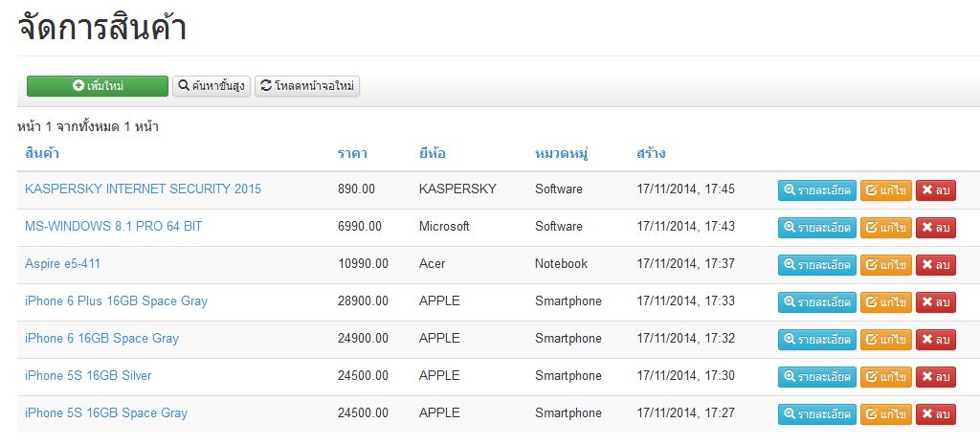980x445 pixels.
Task: Delete the MS-WINDOWS 8.1 PRO row
Action: coord(936,228)
